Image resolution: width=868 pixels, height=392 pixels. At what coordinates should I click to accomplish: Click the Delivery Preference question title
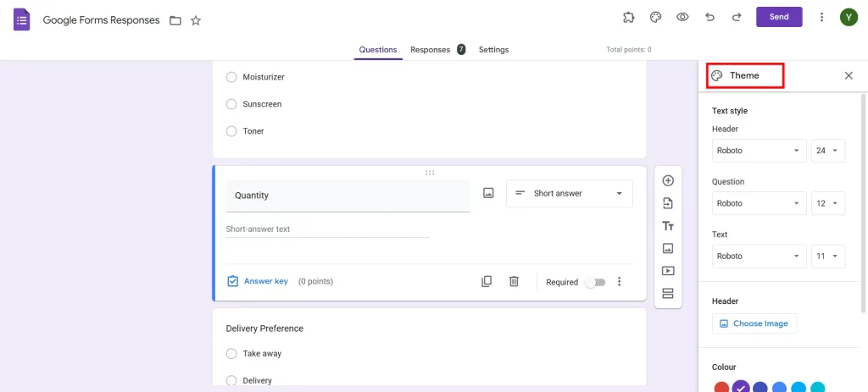(x=264, y=329)
